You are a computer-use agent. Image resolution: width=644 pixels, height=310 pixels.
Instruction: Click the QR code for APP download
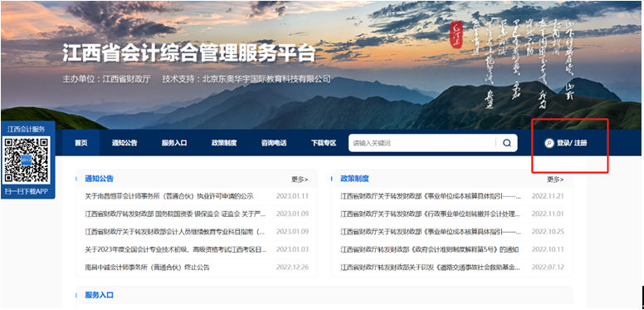tap(27, 160)
